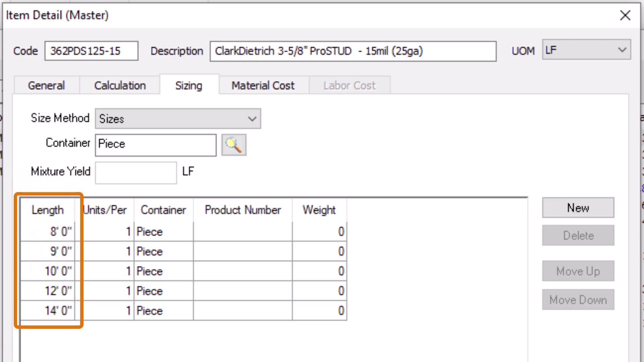Click the Container cell of 9' 0" row
Image resolution: width=644 pixels, height=362 pixels.
[163, 251]
